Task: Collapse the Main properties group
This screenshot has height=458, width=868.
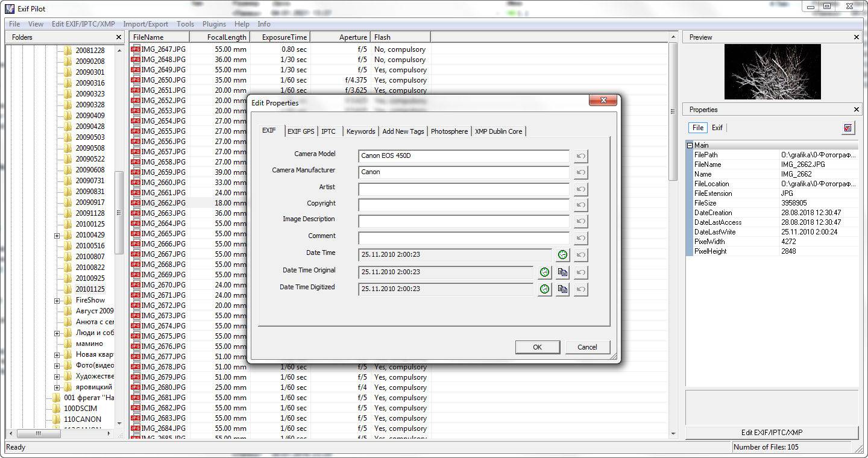Action: 690,145
